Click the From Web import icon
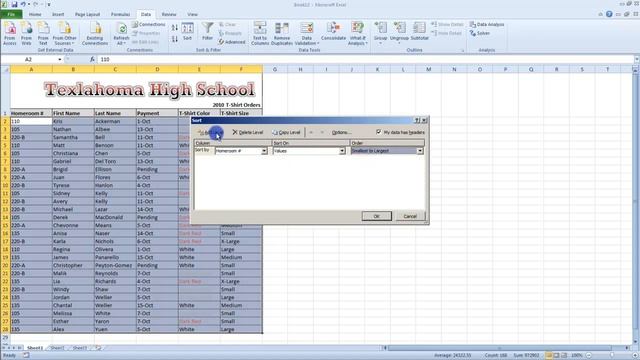The width and height of the screenshot is (640, 360). click(x=27, y=33)
